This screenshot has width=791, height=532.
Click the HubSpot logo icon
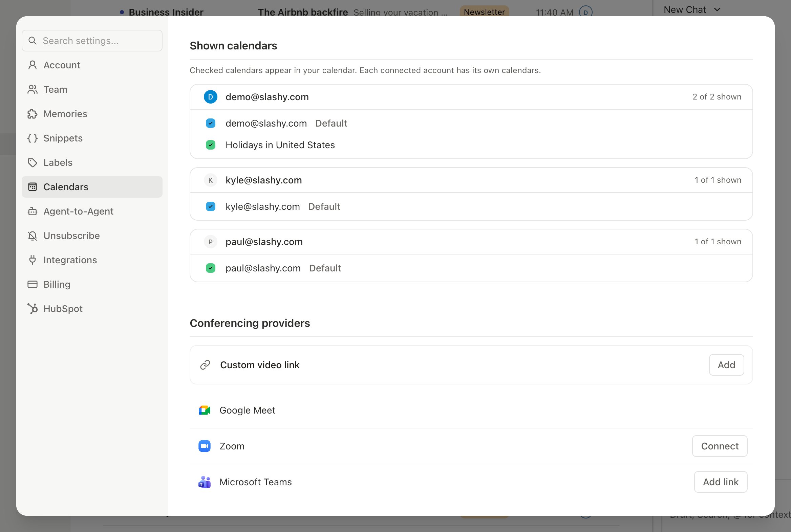click(x=32, y=309)
